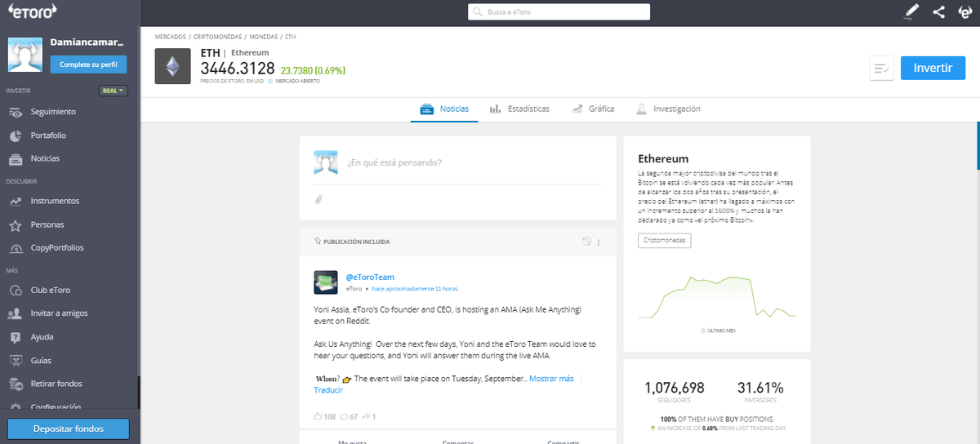Toggle the add-to-watchlist checklist button
This screenshot has width=980, height=444.
pos(882,68)
